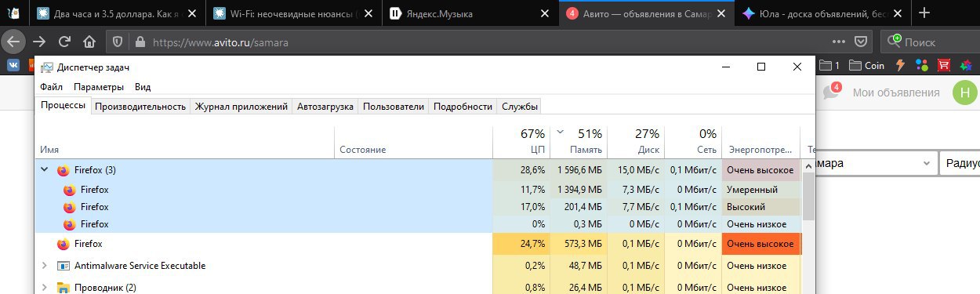Open tracking protection shield icon
The height and width of the screenshot is (294, 980).
coord(118,42)
